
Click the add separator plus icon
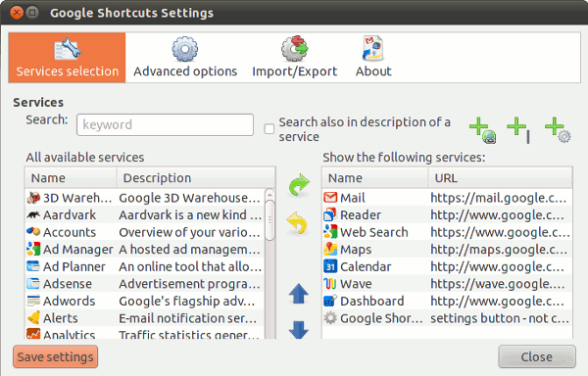[519, 130]
